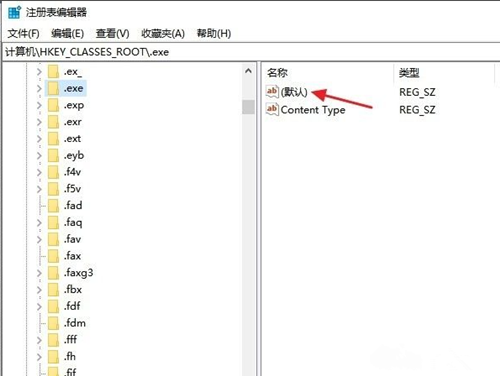Select the .f4v key label

72,172
